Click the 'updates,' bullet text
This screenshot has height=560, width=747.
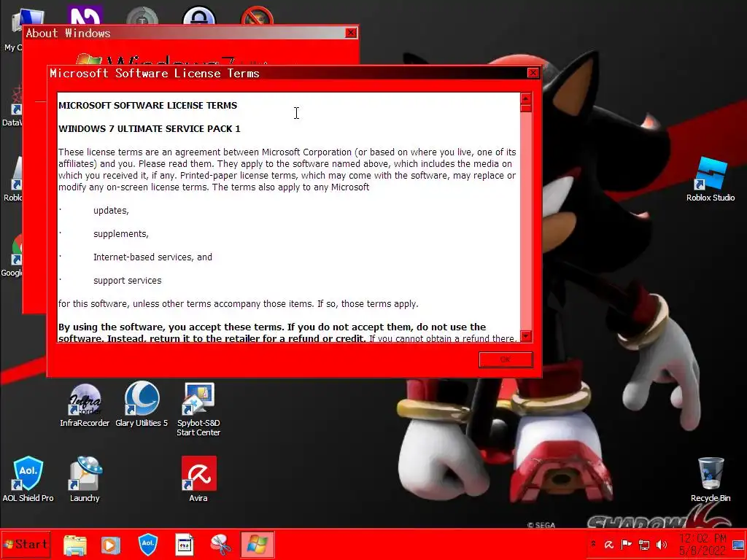click(x=111, y=211)
